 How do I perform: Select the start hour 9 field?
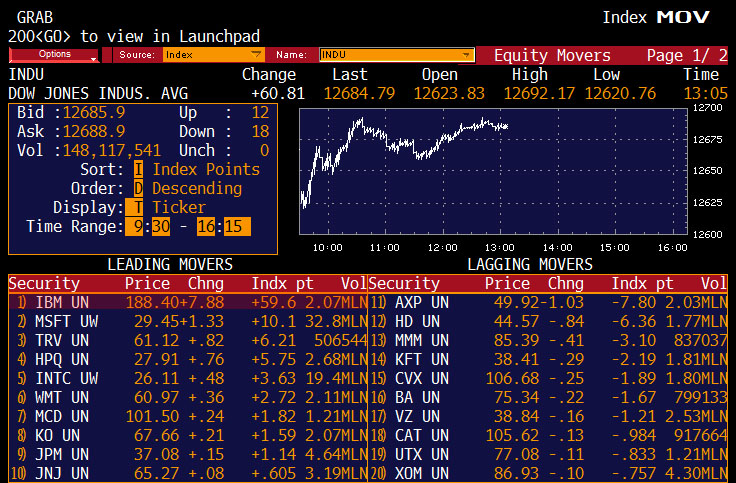(x=134, y=227)
